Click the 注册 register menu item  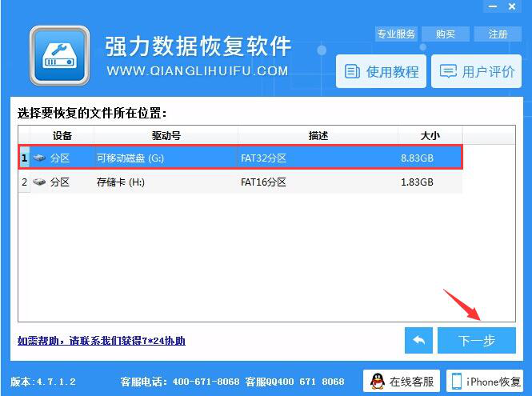point(498,34)
